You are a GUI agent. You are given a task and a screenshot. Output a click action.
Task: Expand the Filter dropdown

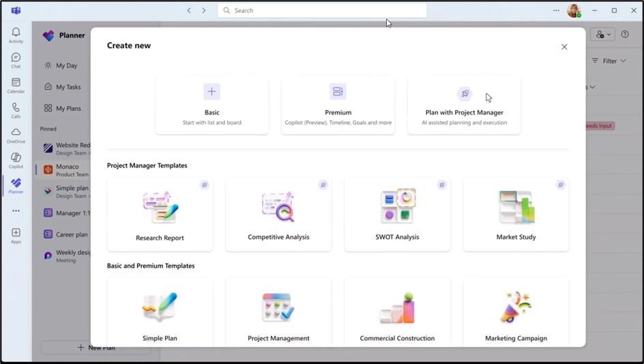pyautogui.click(x=609, y=61)
